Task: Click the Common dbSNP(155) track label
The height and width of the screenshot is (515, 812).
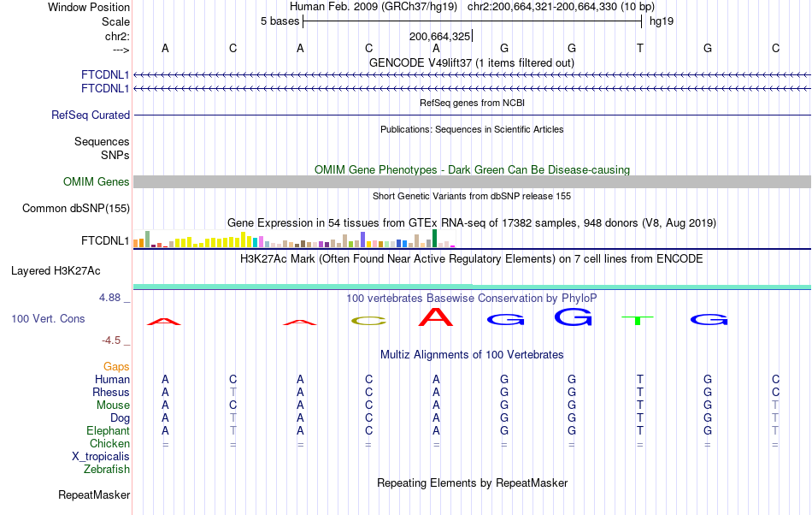Action: pyautogui.click(x=76, y=208)
